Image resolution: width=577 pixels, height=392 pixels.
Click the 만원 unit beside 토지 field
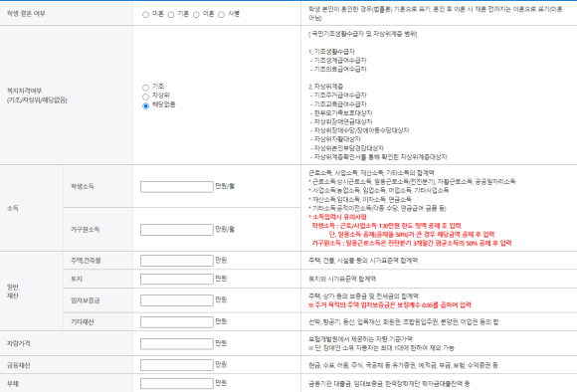point(221,279)
